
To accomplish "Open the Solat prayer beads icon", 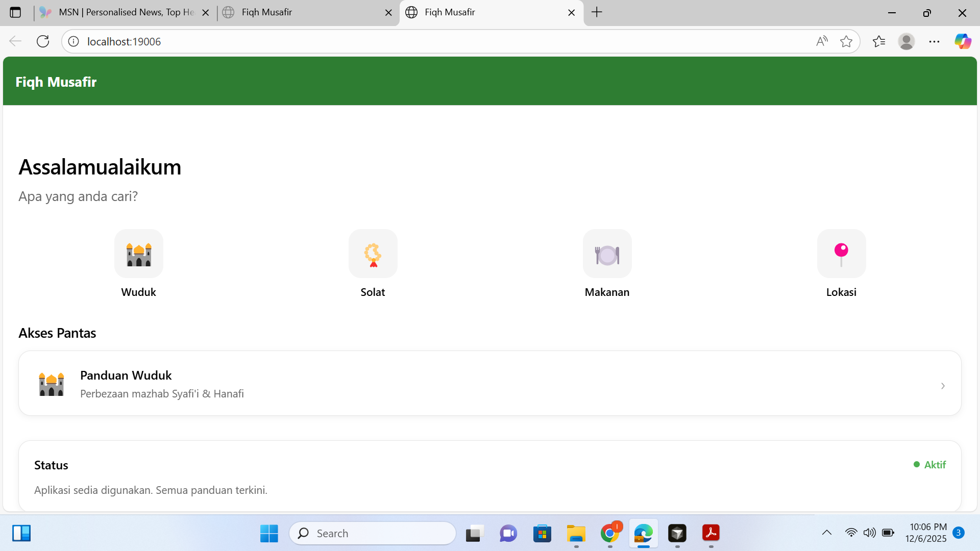I will [373, 254].
